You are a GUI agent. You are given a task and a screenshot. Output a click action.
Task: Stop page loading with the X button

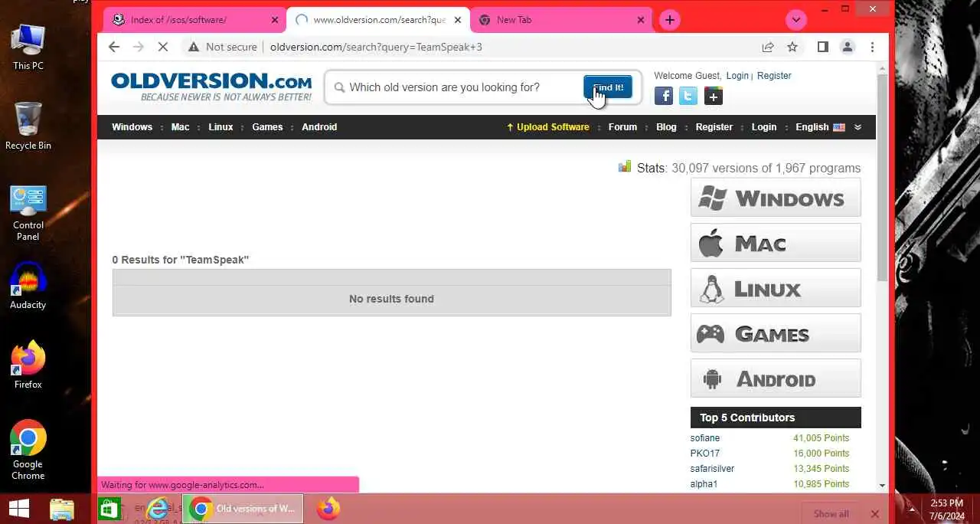click(162, 47)
